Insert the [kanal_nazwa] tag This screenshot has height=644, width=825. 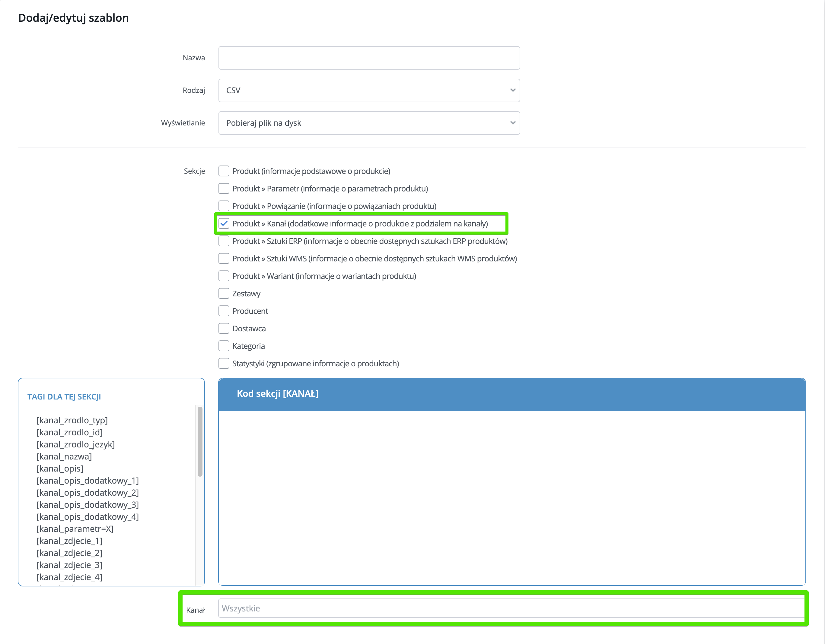[x=64, y=456]
